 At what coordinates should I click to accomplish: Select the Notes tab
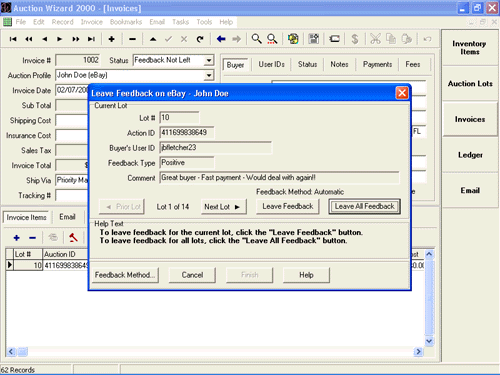339,64
